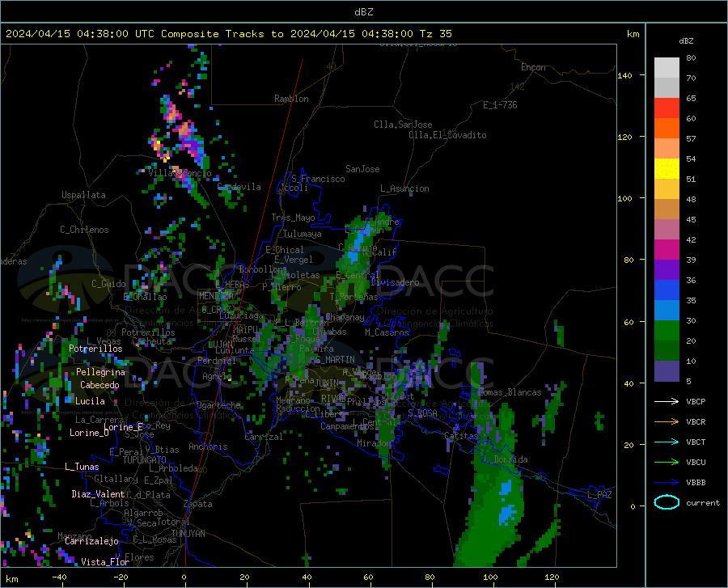Click the Tulumaya label
Image resolution: width=728 pixels, height=588 pixels.
pyautogui.click(x=303, y=234)
